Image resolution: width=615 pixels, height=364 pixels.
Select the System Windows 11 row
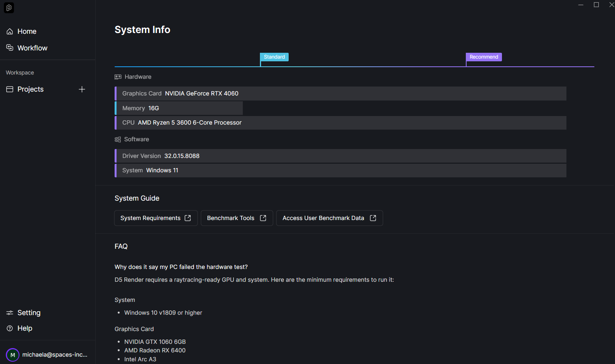(x=340, y=170)
